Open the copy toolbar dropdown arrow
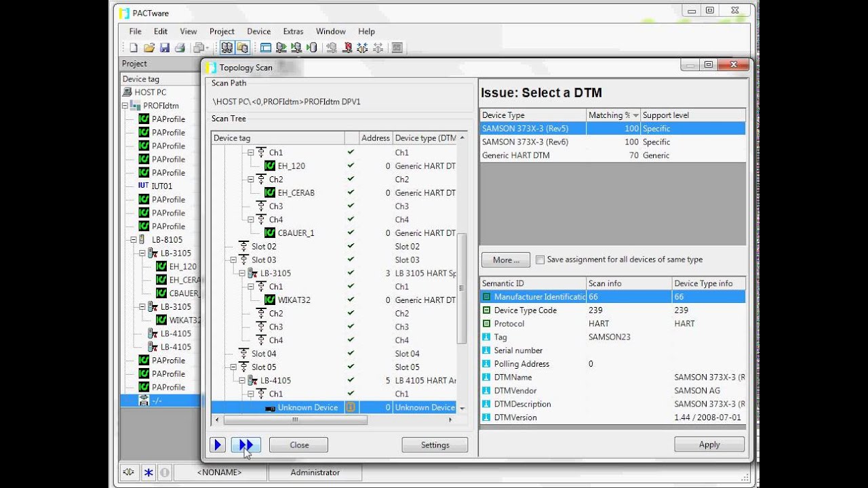The height and width of the screenshot is (488, 868). click(208, 47)
